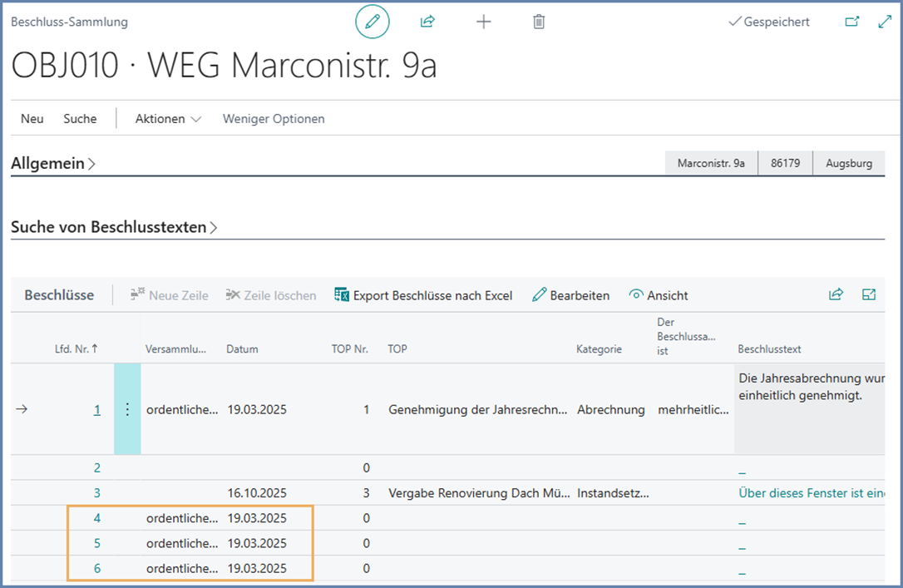Viewport: 903px width, 588px height.
Task: Click the trash delete icon
Action: point(539,22)
